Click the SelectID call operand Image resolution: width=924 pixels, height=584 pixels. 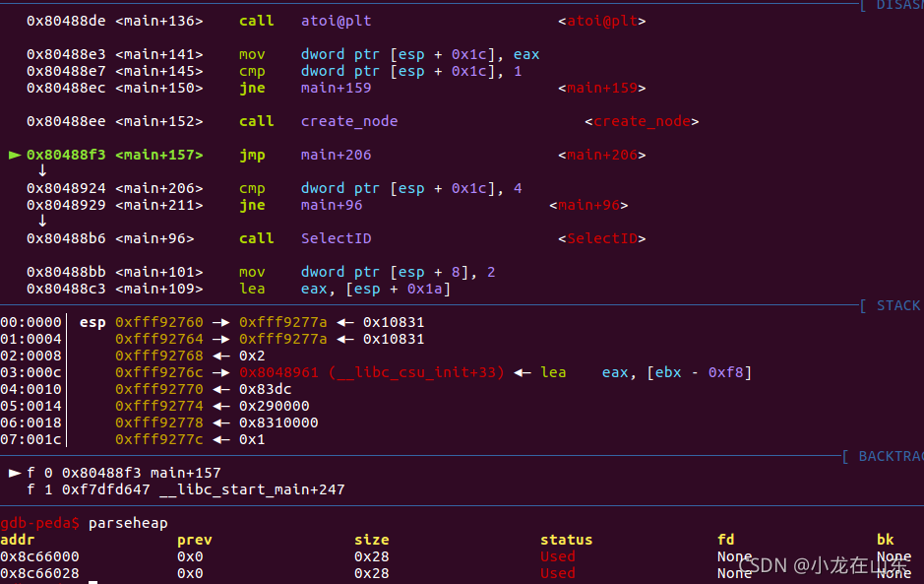[337, 238]
